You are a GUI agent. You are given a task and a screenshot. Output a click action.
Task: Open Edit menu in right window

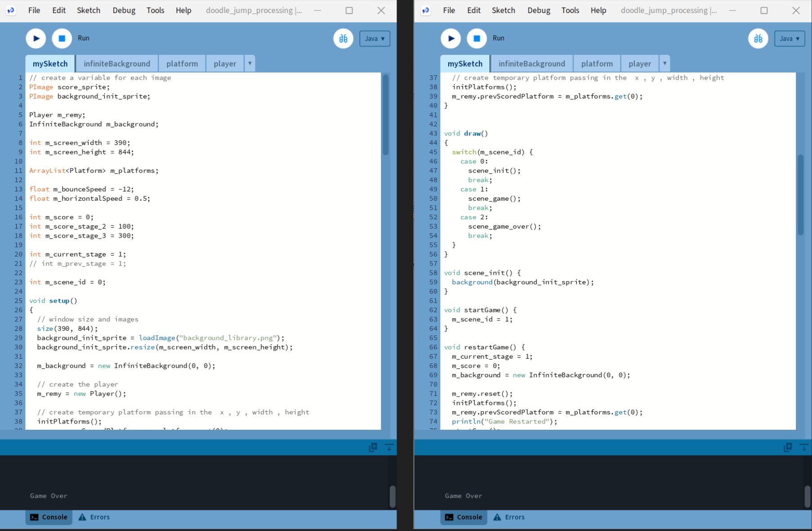[x=474, y=10]
